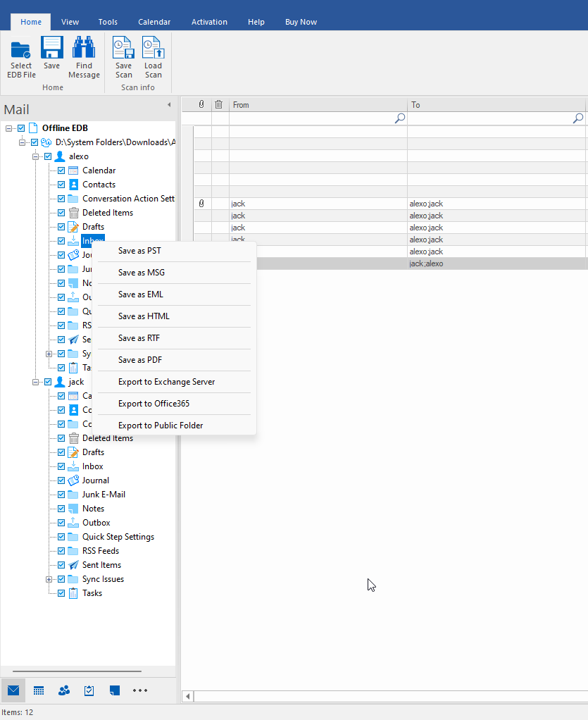
Task: Click jack Journal folder icon
Action: point(73,480)
